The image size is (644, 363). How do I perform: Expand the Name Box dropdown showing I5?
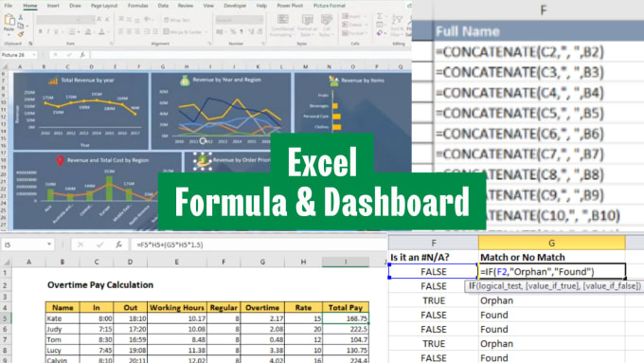click(49, 245)
